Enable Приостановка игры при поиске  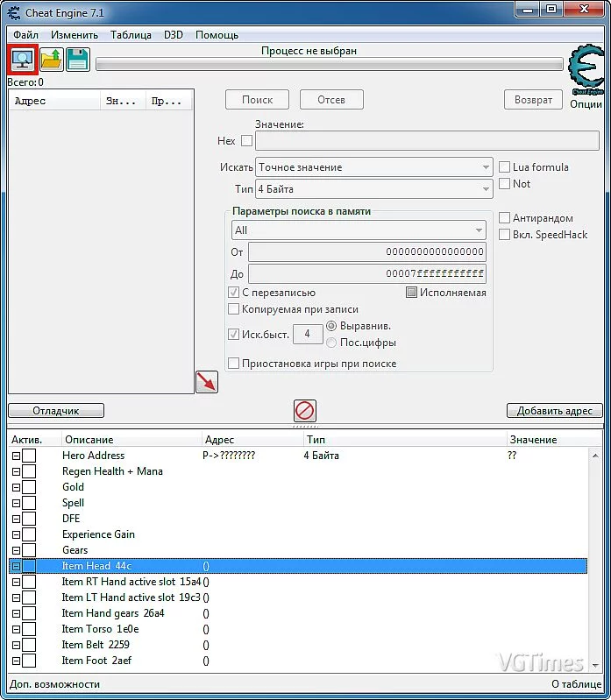[x=233, y=363]
